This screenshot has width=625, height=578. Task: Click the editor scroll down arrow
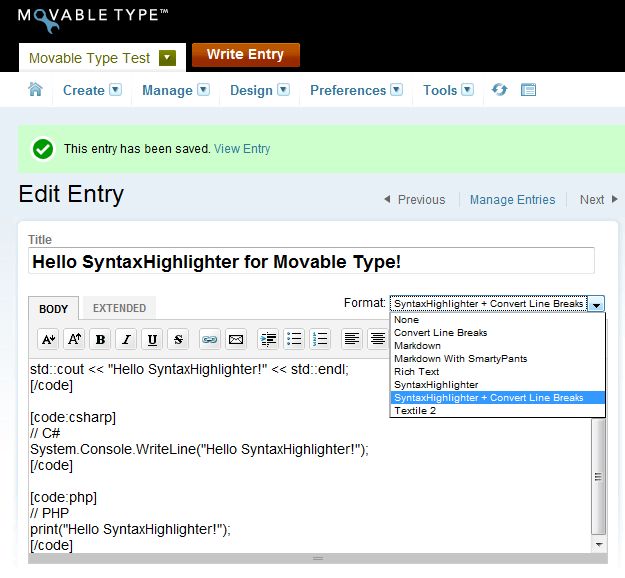tap(598, 544)
